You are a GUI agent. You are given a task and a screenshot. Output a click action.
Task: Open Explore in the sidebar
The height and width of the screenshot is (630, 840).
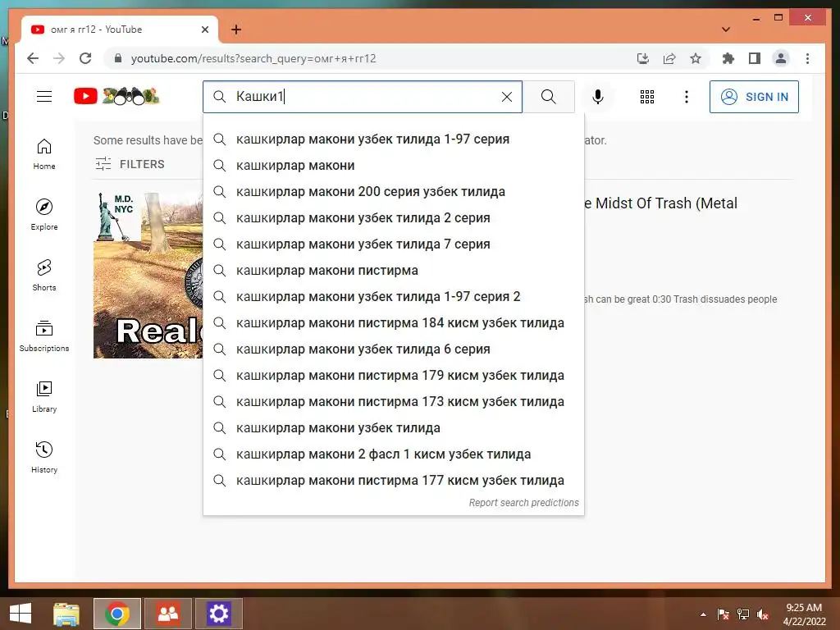(x=44, y=215)
